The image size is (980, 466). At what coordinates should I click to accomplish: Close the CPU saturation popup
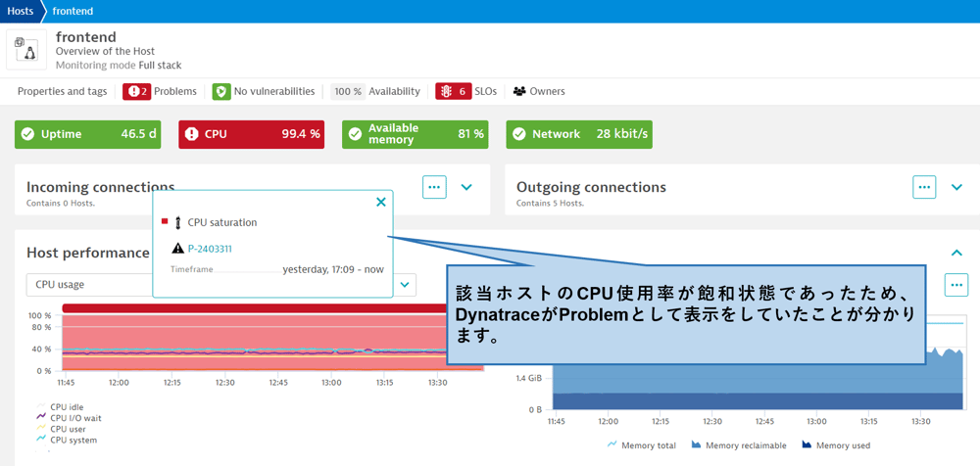click(x=381, y=202)
